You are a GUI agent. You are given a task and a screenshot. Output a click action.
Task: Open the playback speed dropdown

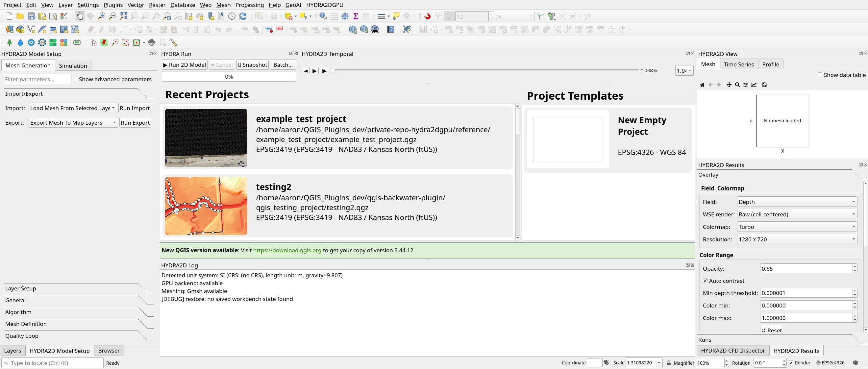coord(684,70)
